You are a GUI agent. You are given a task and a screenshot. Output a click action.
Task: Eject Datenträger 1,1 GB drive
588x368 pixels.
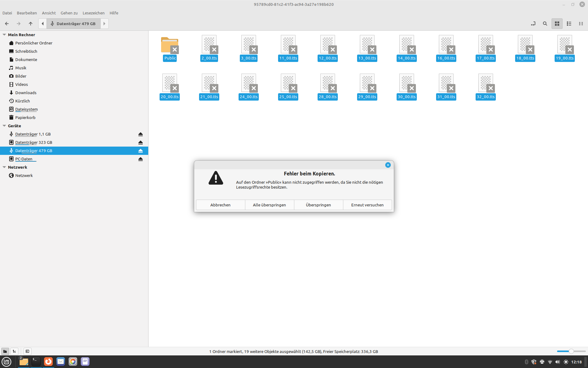click(141, 134)
